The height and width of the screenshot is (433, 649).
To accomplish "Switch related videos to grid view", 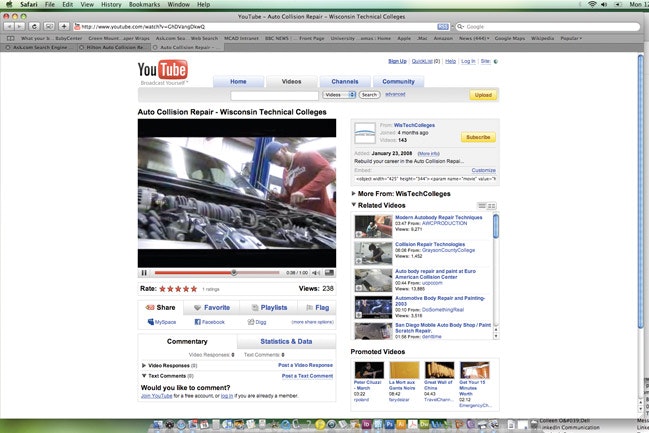I will coord(491,206).
